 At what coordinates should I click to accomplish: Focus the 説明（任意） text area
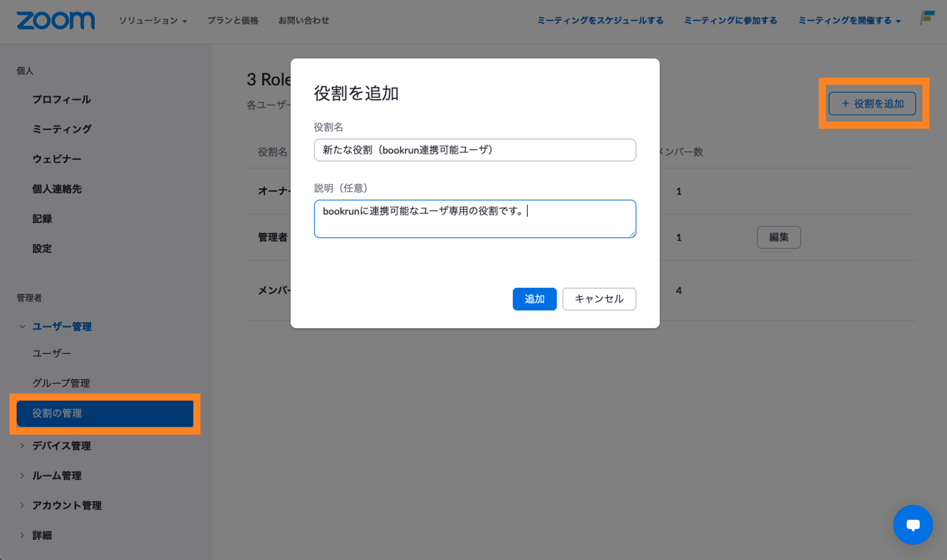[x=475, y=219]
